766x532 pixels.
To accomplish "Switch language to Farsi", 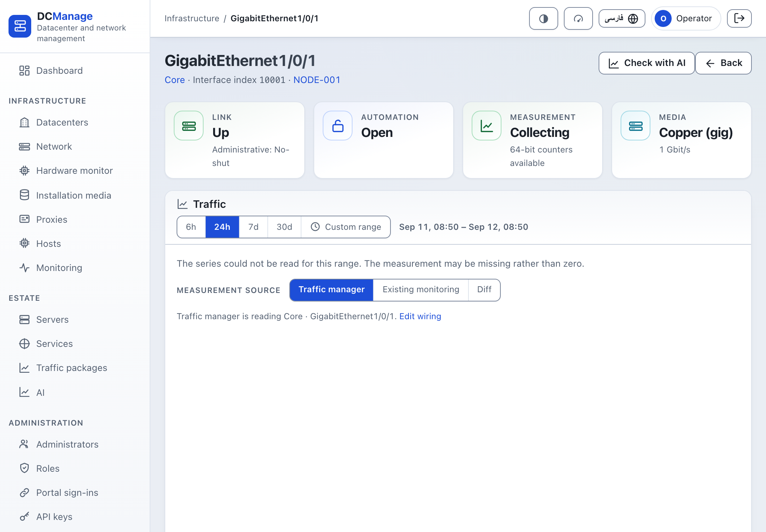I will point(622,18).
